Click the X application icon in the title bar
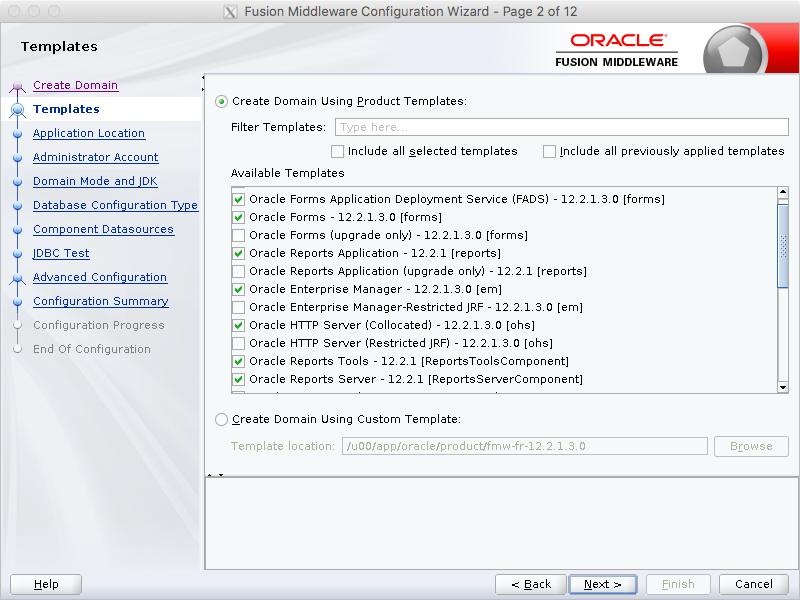This screenshot has height=600, width=800. tap(230, 10)
